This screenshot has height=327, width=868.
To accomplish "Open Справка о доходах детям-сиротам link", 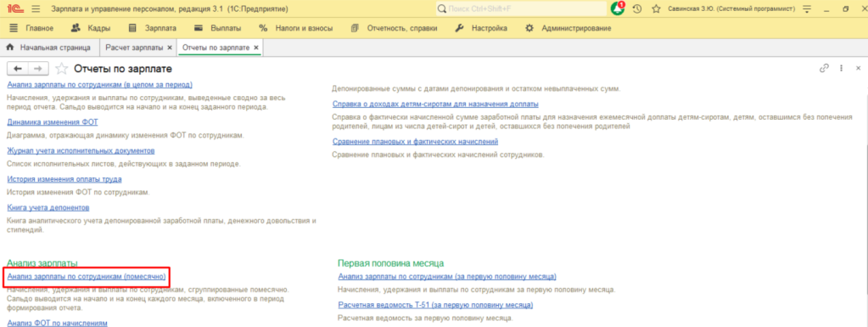I will tap(435, 104).
